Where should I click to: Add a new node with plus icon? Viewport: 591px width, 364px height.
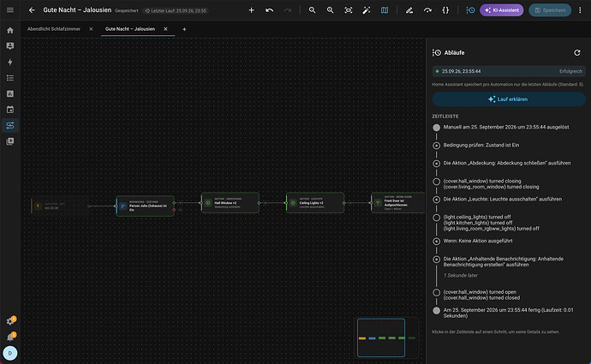[x=252, y=10]
